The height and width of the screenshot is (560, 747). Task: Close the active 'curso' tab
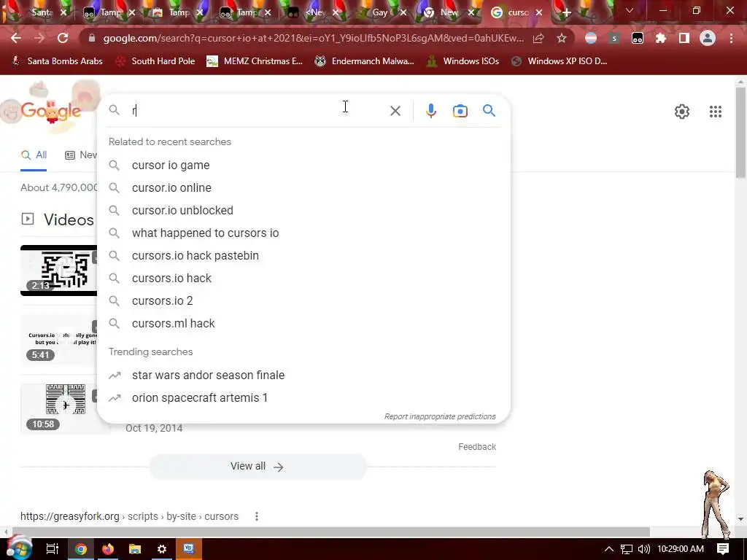539,13
